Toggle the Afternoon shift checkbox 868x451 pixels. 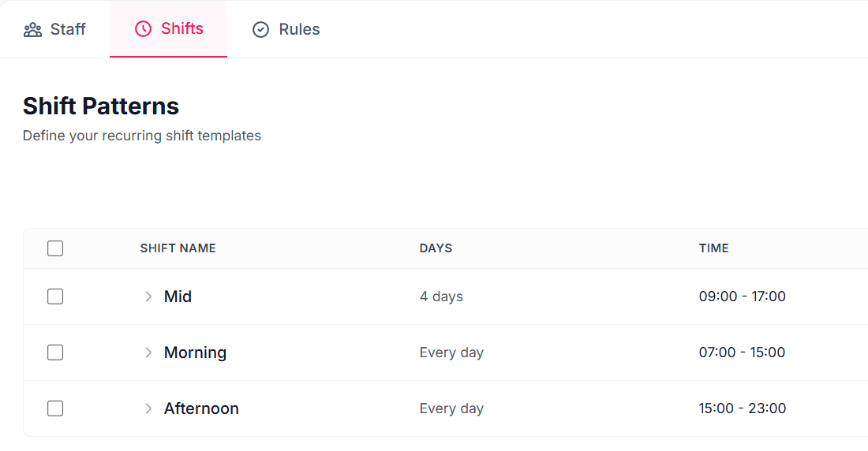click(55, 408)
